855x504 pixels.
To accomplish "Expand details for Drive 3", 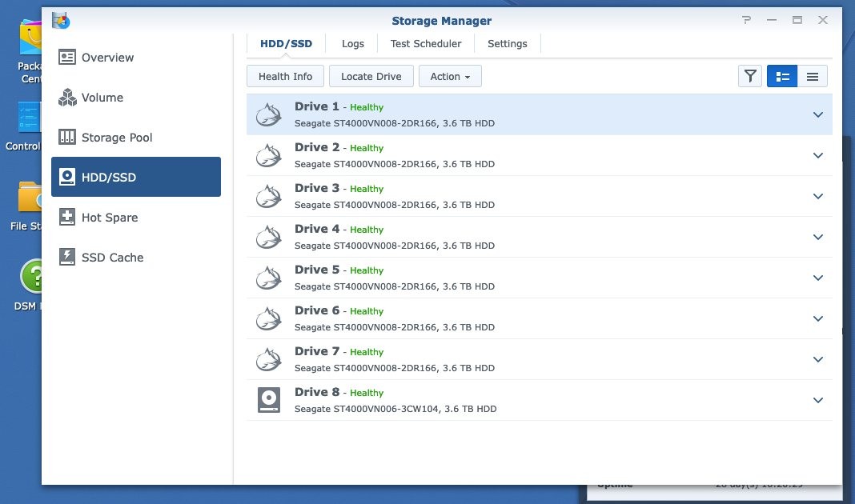I will coord(818,196).
